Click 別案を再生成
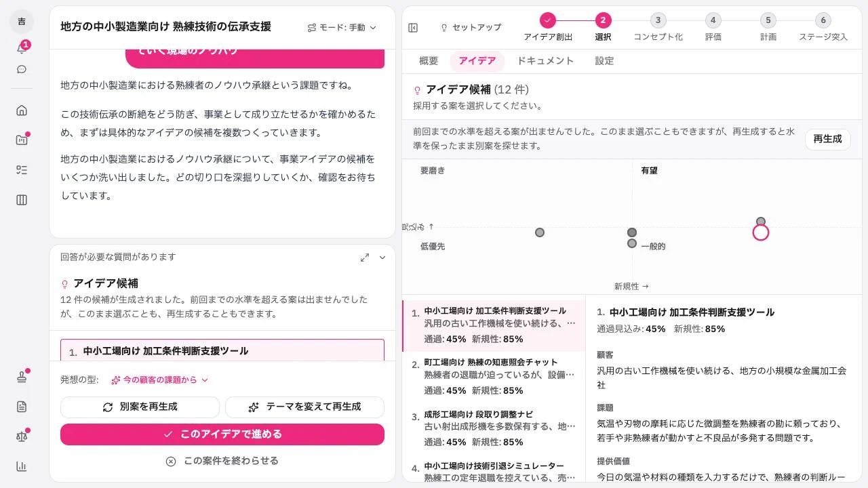 pyautogui.click(x=140, y=407)
